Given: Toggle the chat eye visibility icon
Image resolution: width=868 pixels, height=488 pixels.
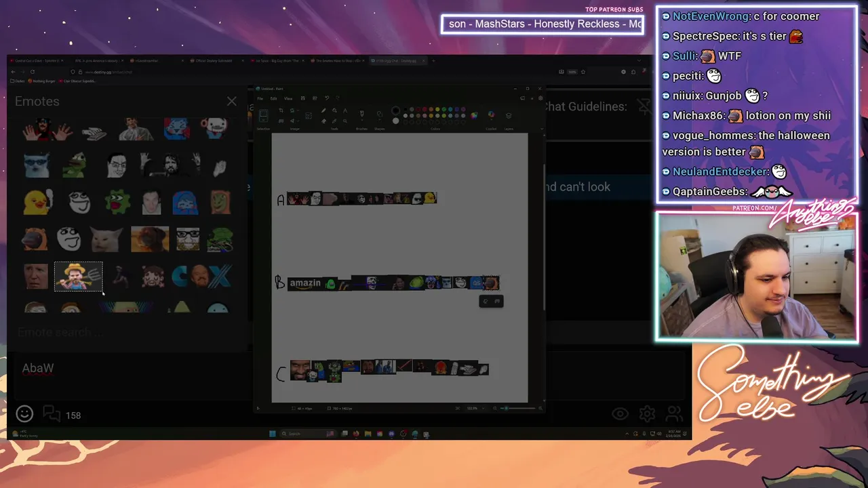Looking at the screenshot, I should pos(620,413).
